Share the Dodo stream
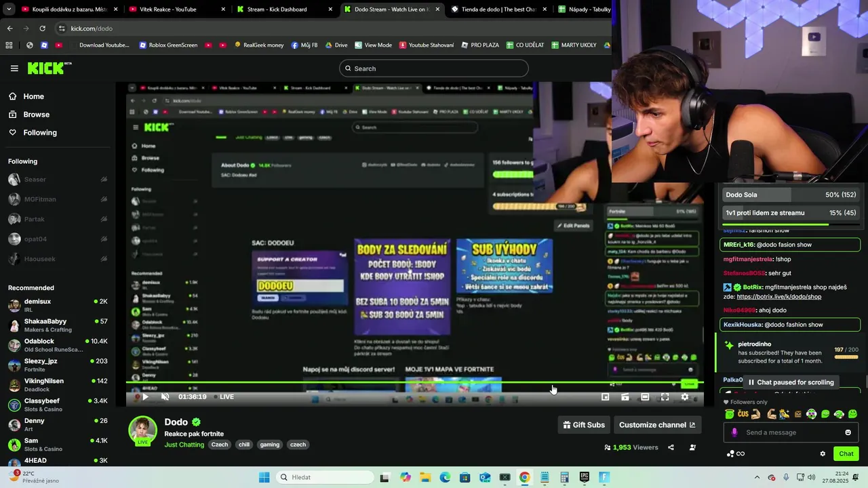868x488 pixels. [671, 447]
